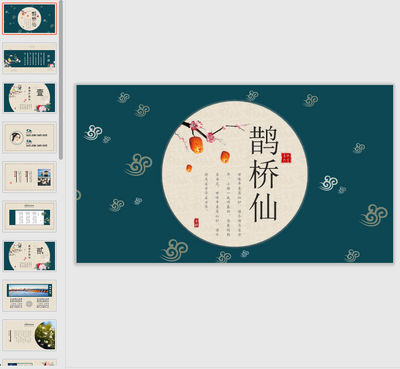The image size is (400, 369).
Task: Select the thumbnail with the building photo
Action: tap(29, 177)
